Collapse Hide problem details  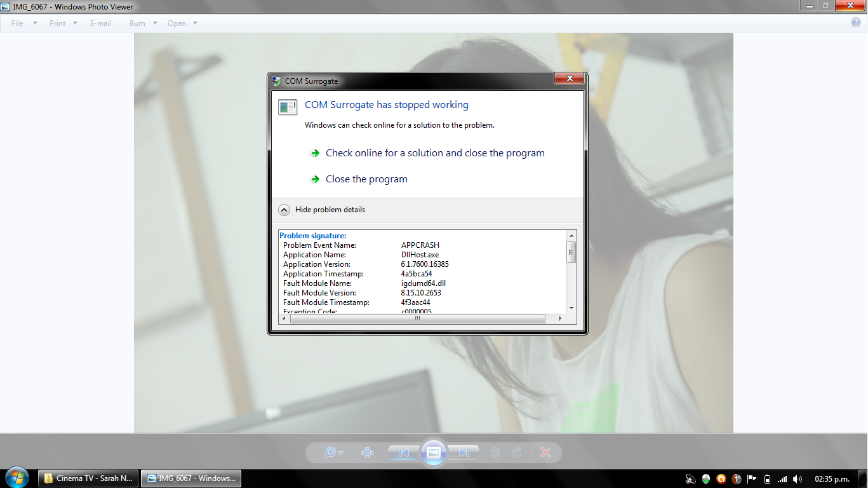(322, 210)
